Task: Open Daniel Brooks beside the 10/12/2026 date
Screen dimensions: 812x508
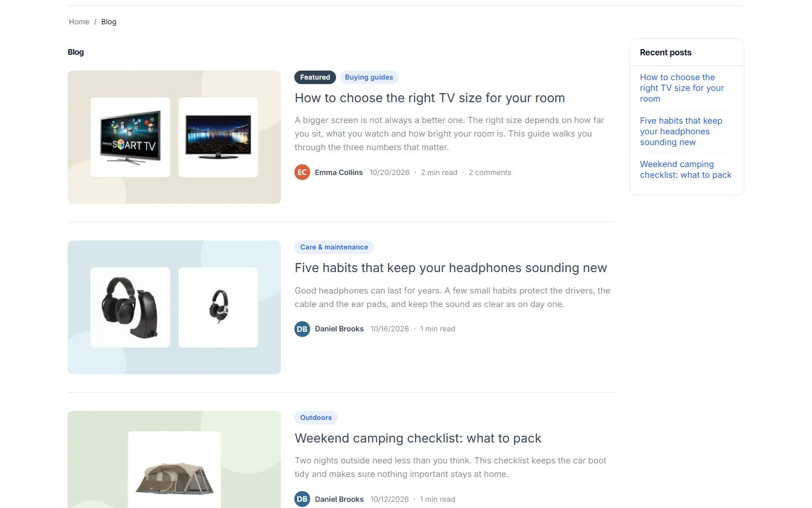Action: tap(339, 500)
